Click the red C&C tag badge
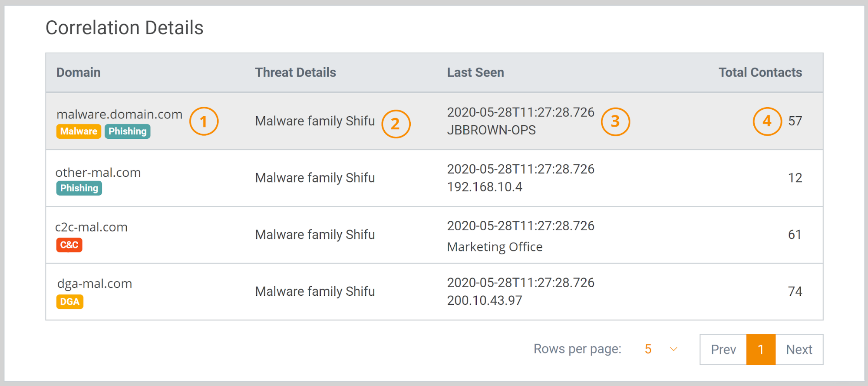Viewport: 868px width, 386px height. pyautogui.click(x=69, y=245)
